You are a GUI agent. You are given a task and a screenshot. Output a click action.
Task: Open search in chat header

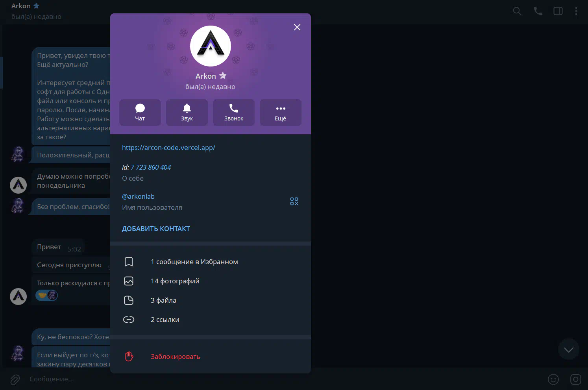click(x=517, y=11)
